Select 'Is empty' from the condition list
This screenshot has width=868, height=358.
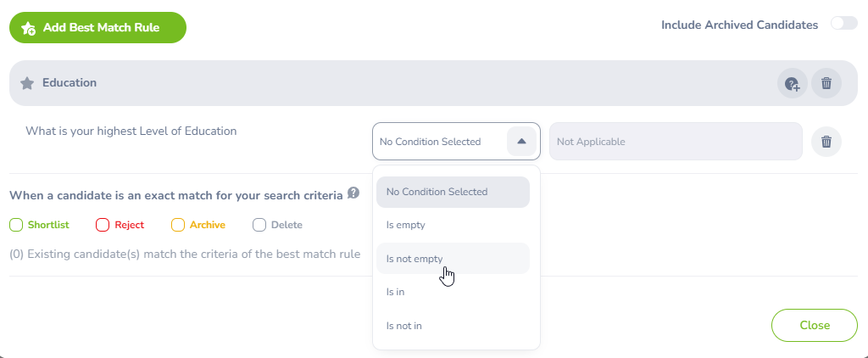(405, 225)
